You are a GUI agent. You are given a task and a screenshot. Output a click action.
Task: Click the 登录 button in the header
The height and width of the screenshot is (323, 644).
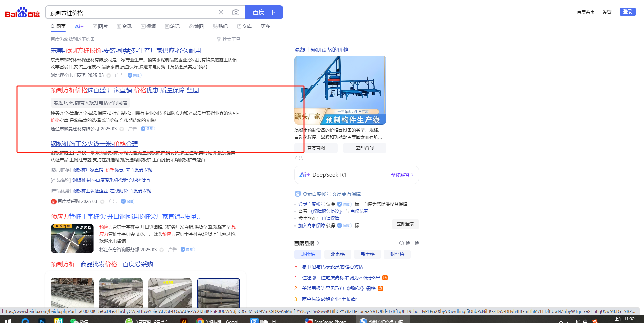pos(628,12)
